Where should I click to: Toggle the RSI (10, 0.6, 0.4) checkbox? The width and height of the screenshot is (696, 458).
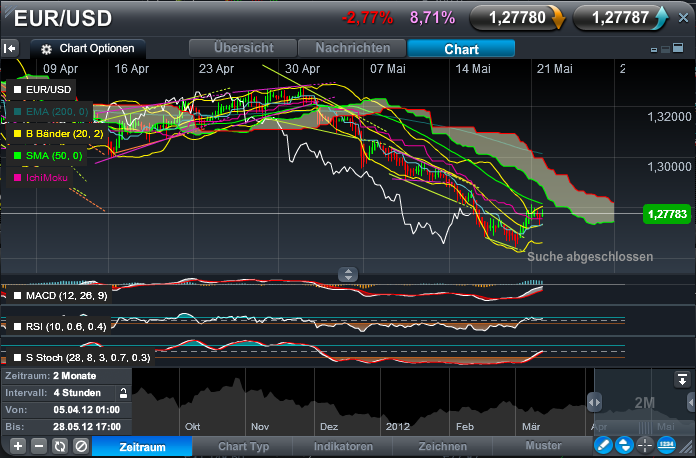(17, 327)
